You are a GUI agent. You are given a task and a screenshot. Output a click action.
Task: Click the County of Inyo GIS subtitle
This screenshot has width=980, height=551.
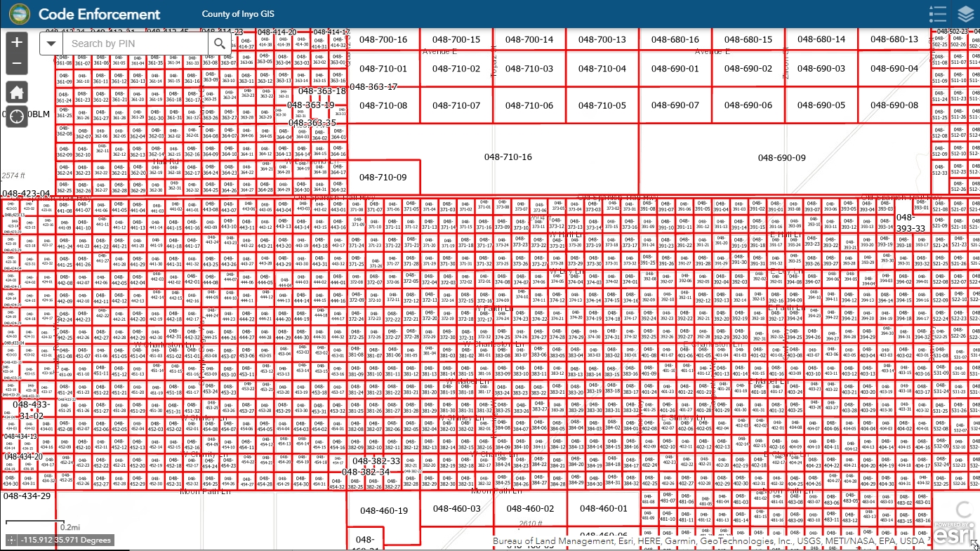coord(237,14)
